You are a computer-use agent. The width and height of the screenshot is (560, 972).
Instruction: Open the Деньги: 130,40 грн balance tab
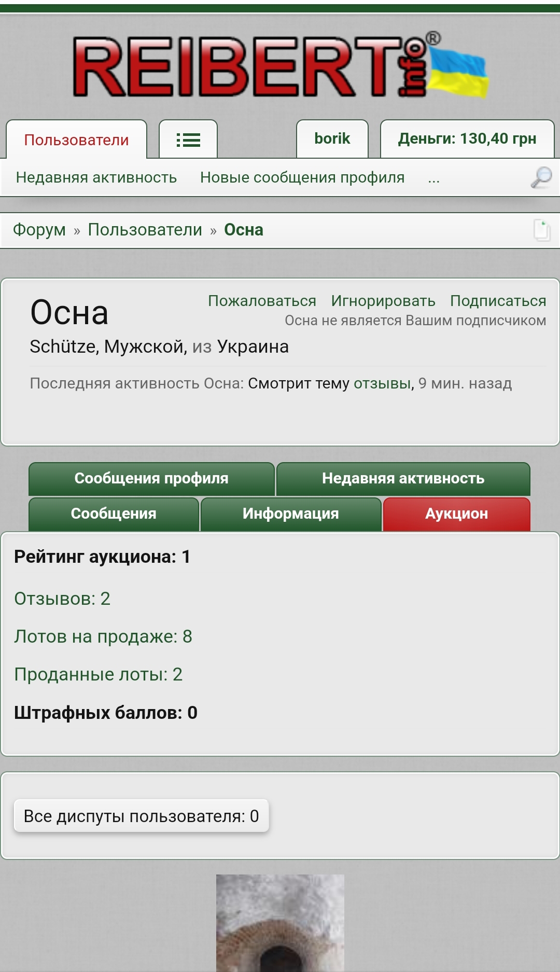[x=467, y=138]
